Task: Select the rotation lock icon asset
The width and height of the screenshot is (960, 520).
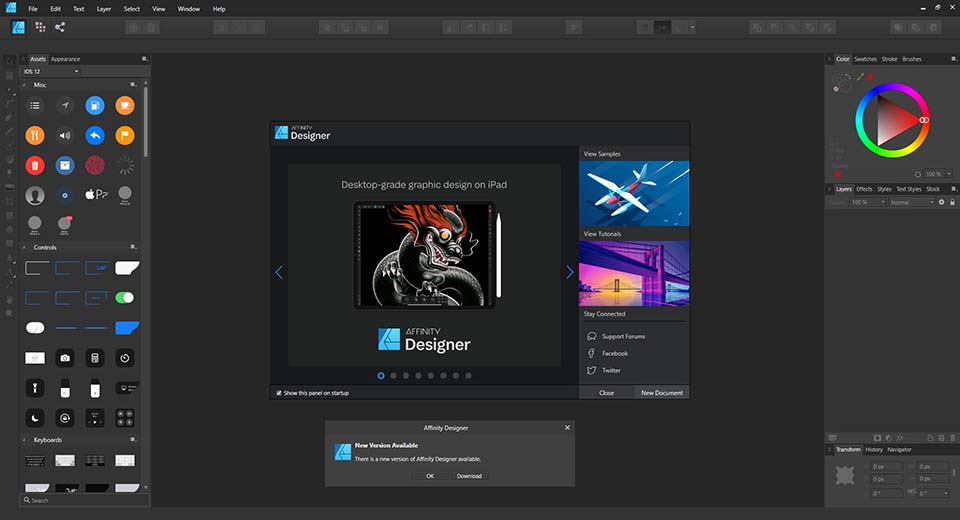Action: [65, 418]
